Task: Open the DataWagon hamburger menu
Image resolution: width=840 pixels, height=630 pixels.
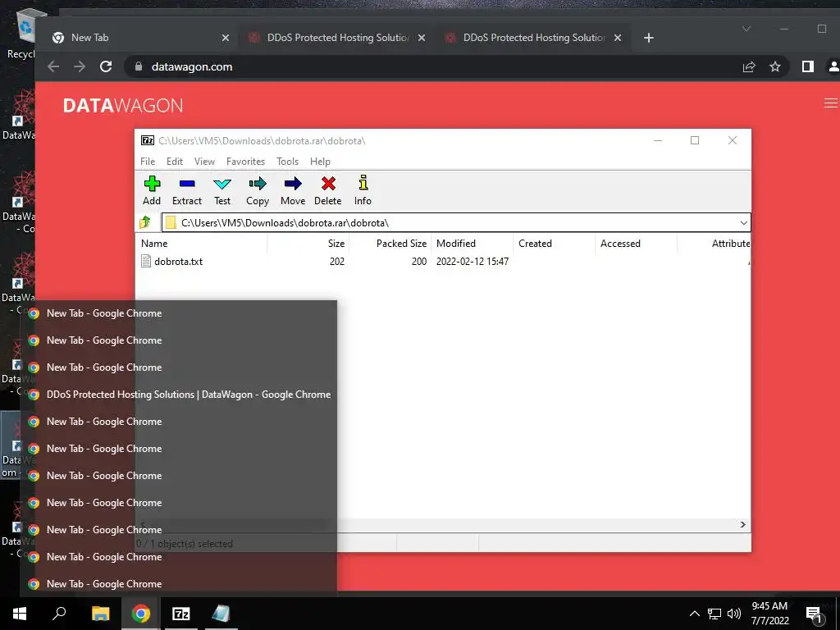Action: coord(831,103)
